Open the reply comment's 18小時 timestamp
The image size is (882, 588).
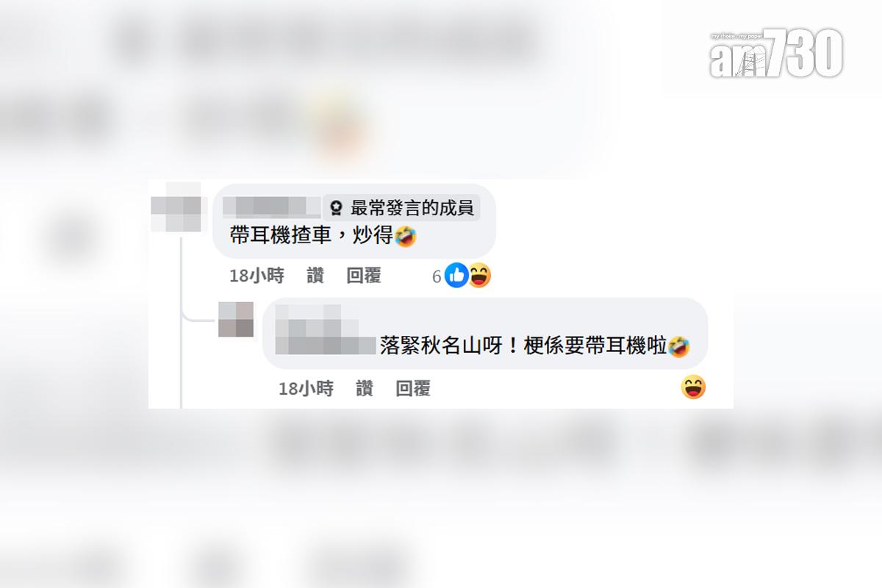coord(306,388)
